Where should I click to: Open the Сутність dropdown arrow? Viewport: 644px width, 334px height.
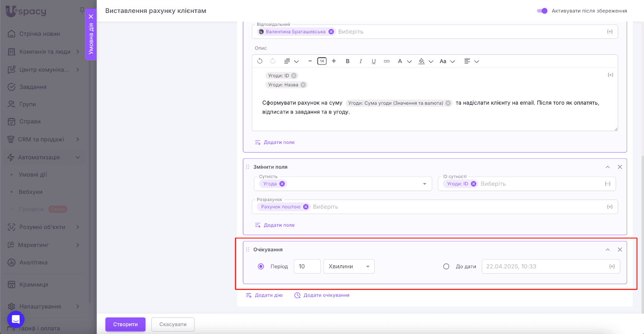pyautogui.click(x=424, y=184)
